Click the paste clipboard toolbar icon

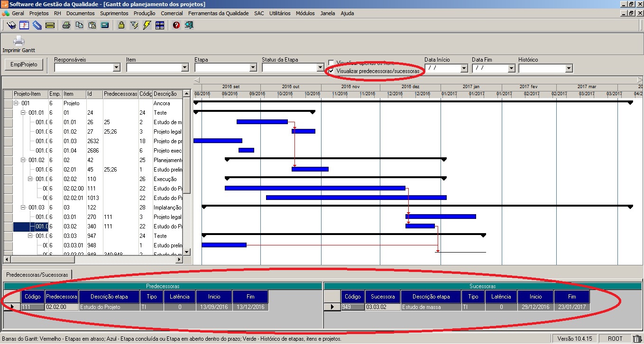click(92, 25)
